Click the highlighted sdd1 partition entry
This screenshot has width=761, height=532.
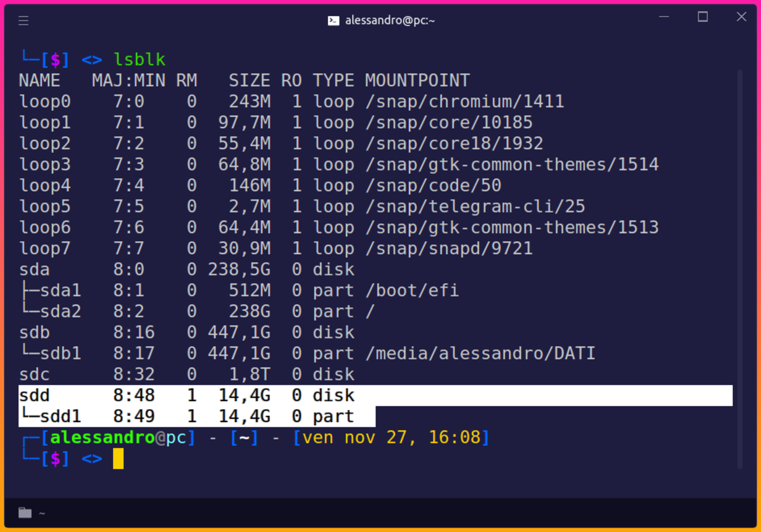click(60, 416)
